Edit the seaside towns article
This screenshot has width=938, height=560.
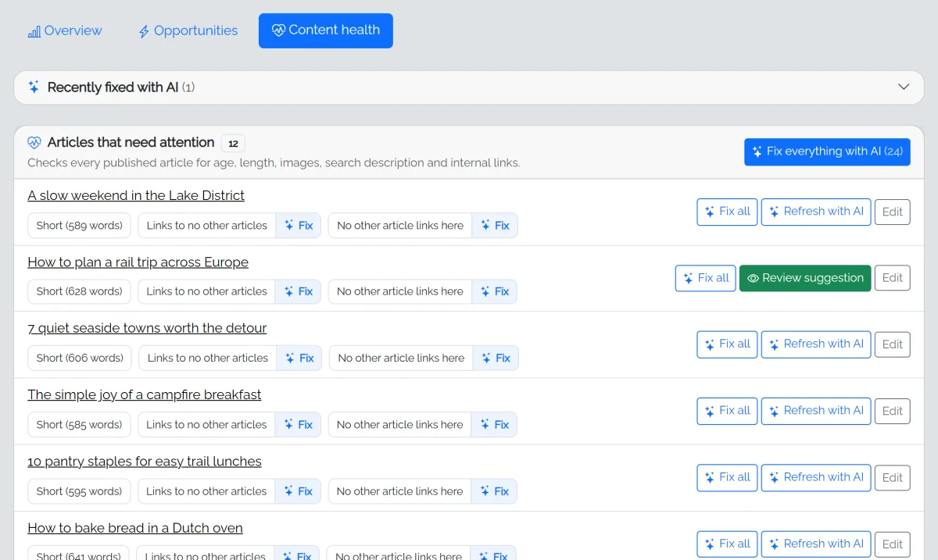893,344
